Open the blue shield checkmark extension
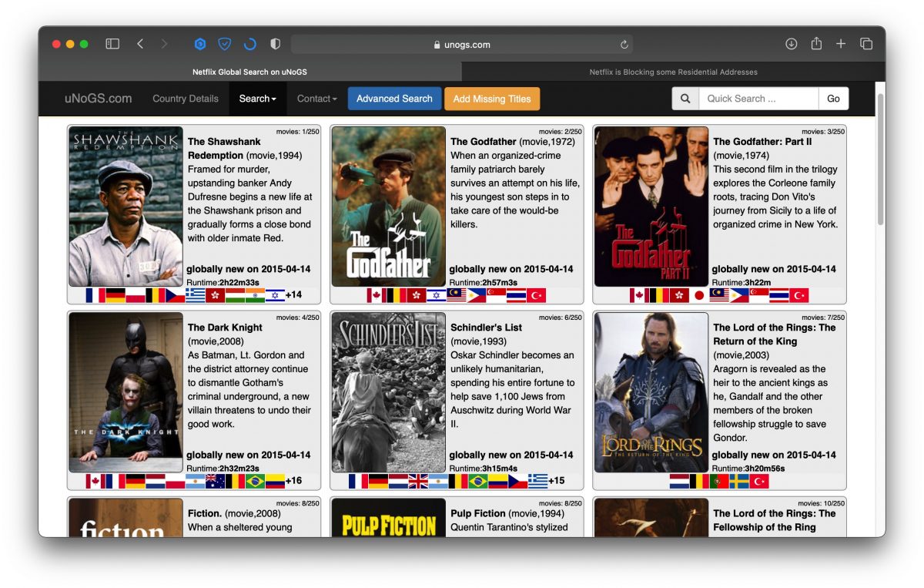 tap(224, 44)
